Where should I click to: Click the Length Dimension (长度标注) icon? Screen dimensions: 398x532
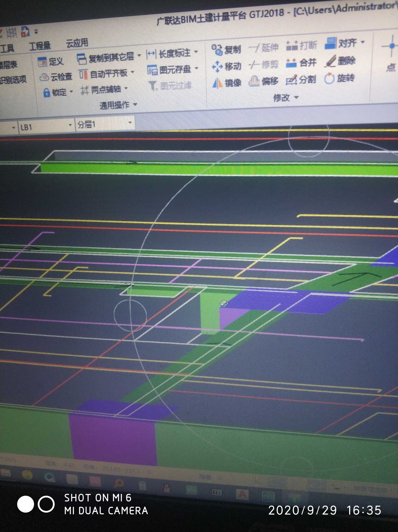coord(151,54)
